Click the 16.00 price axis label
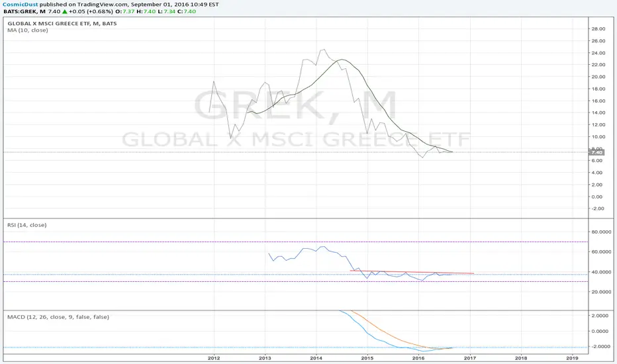 [x=598, y=101]
